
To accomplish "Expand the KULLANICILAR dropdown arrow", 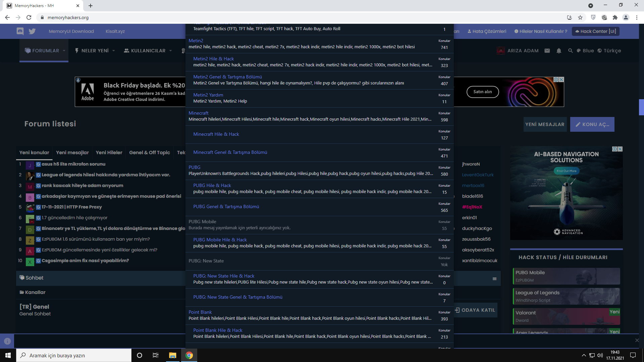I will (x=170, y=51).
